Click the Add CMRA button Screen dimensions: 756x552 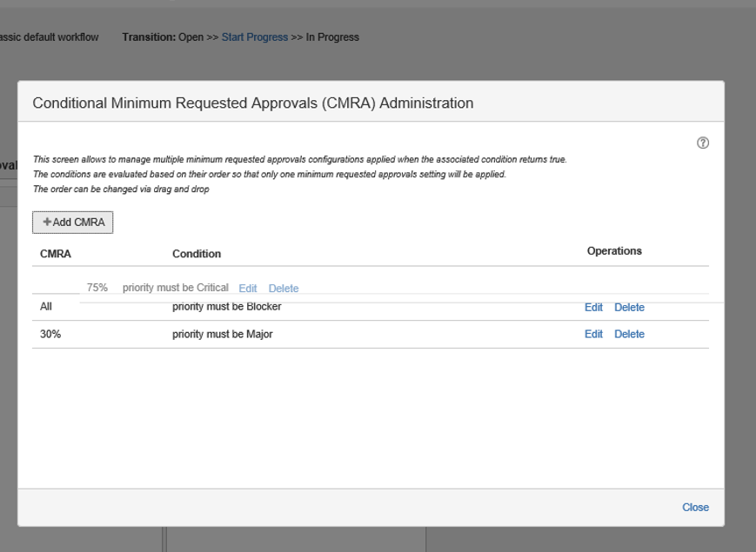pyautogui.click(x=73, y=223)
